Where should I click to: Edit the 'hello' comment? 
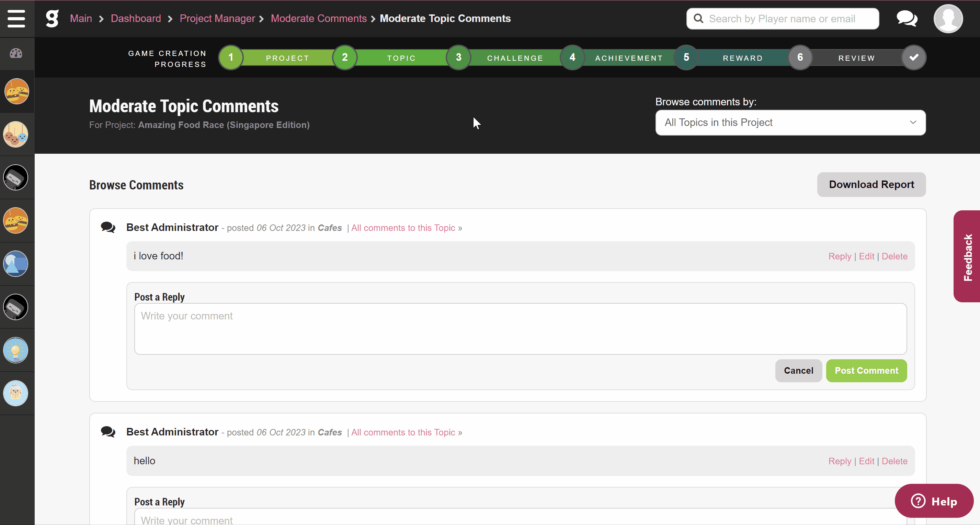(x=867, y=461)
